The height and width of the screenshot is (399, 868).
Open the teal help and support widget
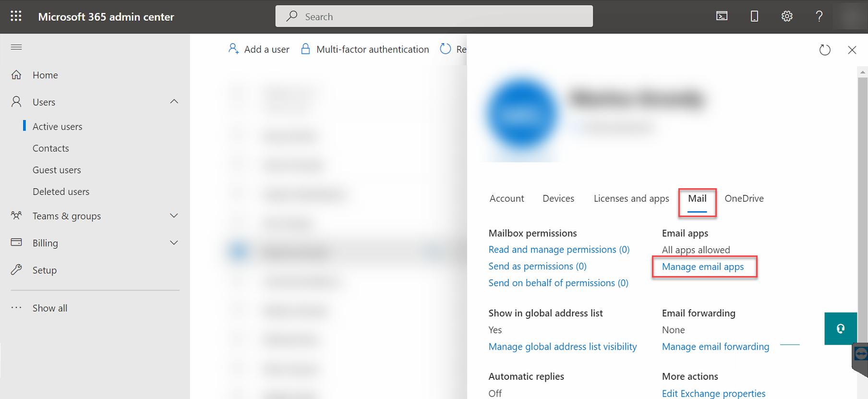click(x=840, y=328)
